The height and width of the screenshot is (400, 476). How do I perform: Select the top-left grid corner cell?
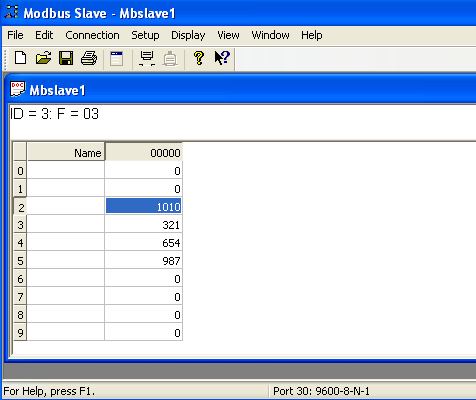[20, 152]
